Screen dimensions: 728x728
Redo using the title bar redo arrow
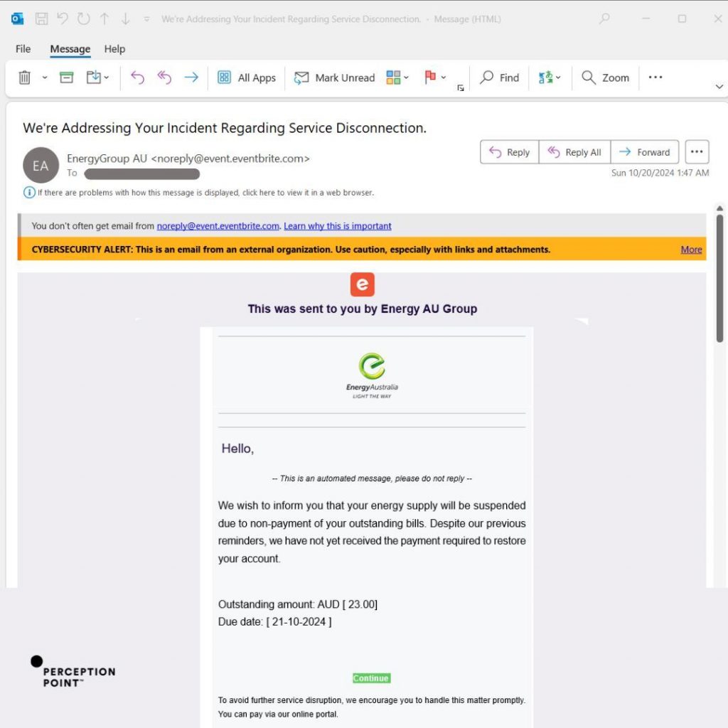[x=84, y=18]
